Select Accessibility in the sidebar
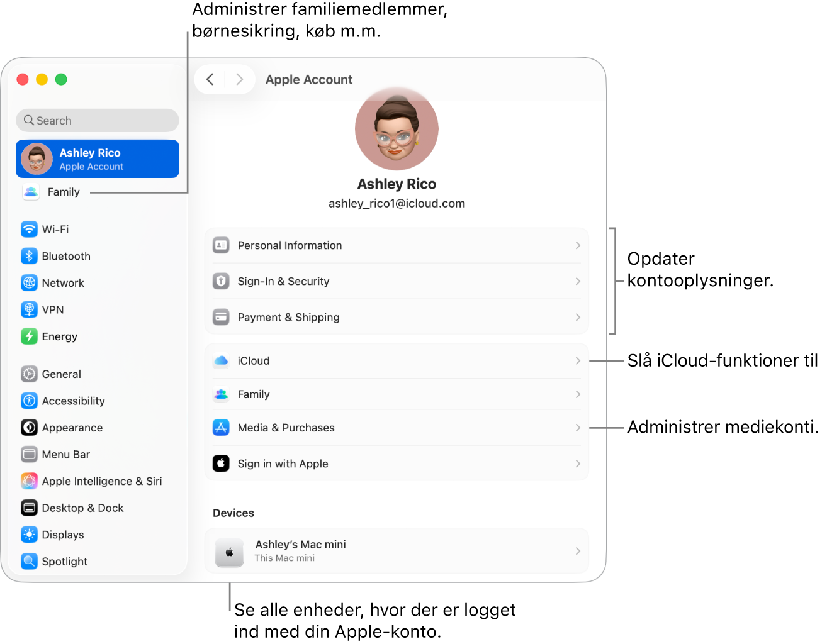The height and width of the screenshot is (644, 827). point(73,401)
